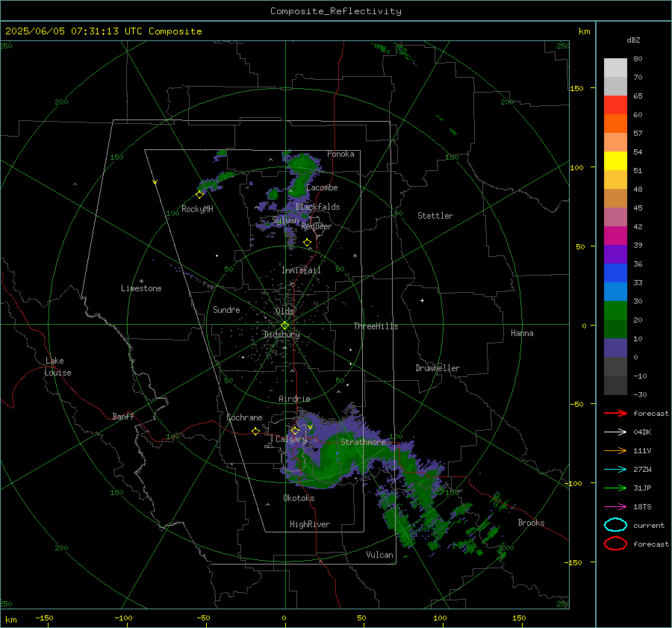Select the bright yellow swatch in dBZ scale
Image resolution: width=672 pixels, height=628 pixels.
pos(615,161)
